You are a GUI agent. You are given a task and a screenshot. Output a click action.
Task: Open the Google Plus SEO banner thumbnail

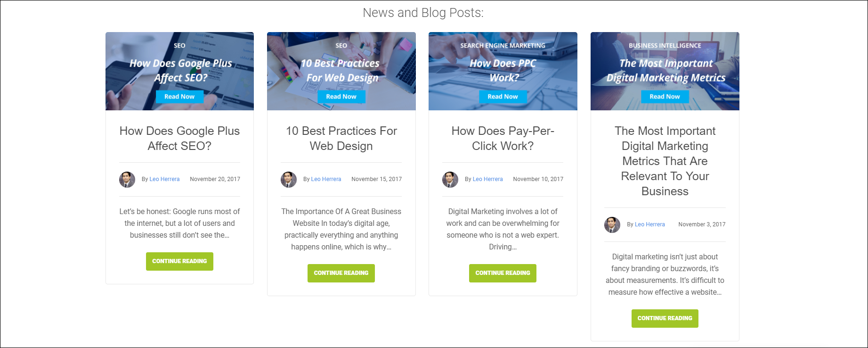click(179, 71)
